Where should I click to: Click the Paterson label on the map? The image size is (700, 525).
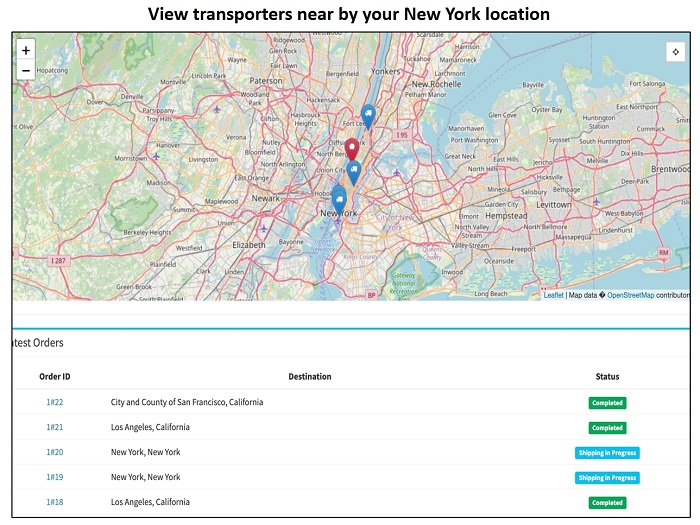point(266,81)
